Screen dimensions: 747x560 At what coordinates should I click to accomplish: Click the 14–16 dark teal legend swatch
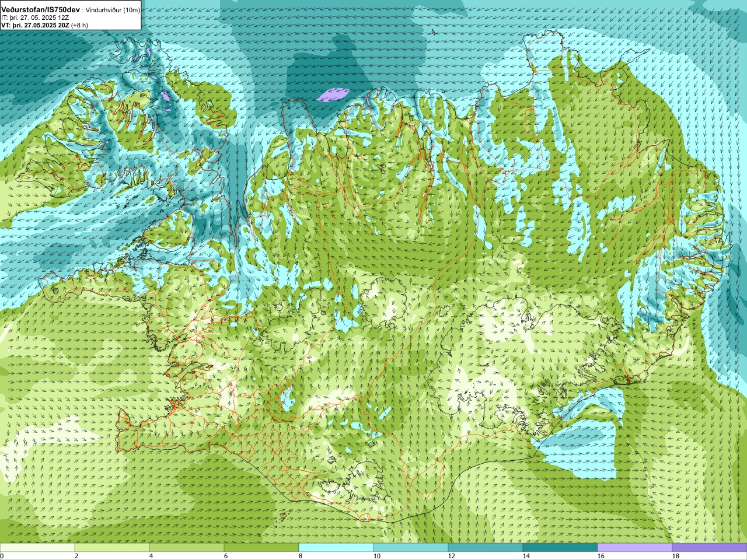tap(560, 548)
